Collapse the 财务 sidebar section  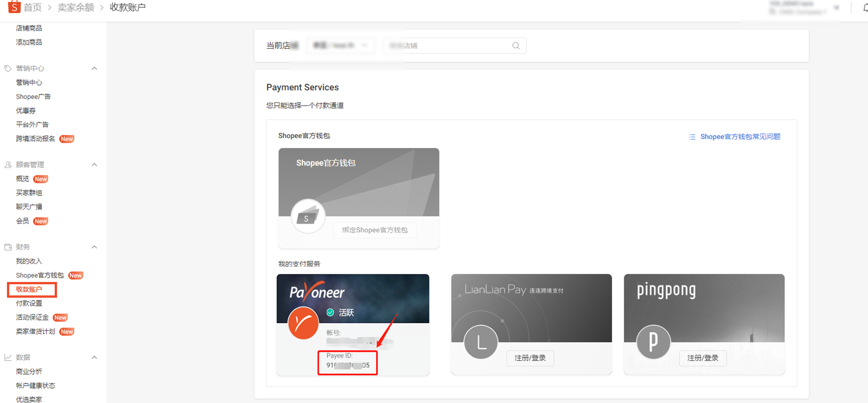coord(94,247)
